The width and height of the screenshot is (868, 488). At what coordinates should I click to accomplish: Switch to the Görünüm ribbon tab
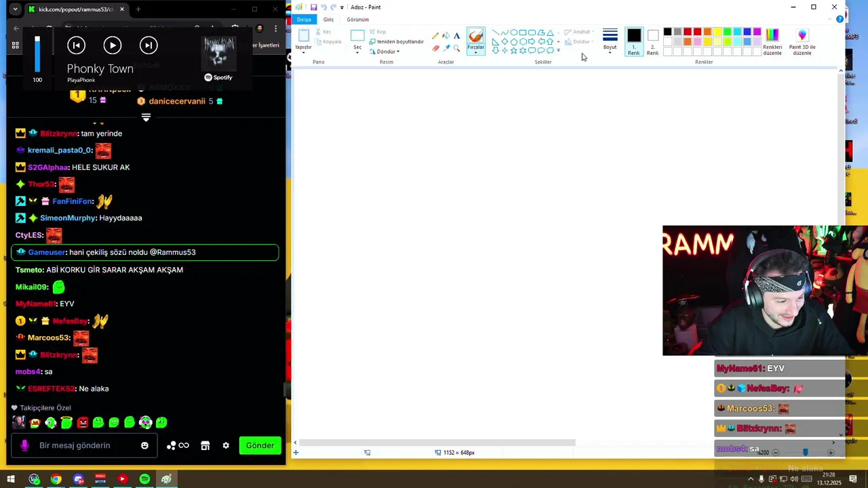pos(358,19)
